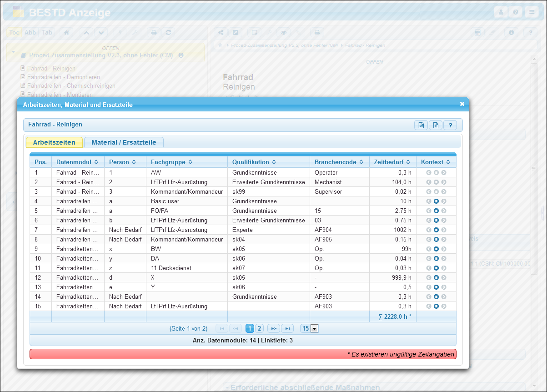
Task: Click the red invalid time entries warning
Action: tap(243, 354)
